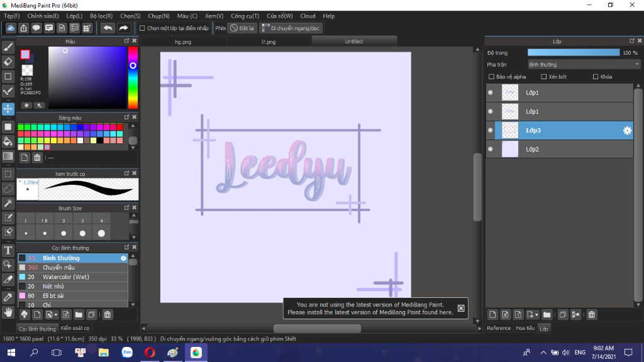Viewport: 644px width, 362px height.
Task: Duplicate layer icon in Lớp panel
Action: point(563,315)
